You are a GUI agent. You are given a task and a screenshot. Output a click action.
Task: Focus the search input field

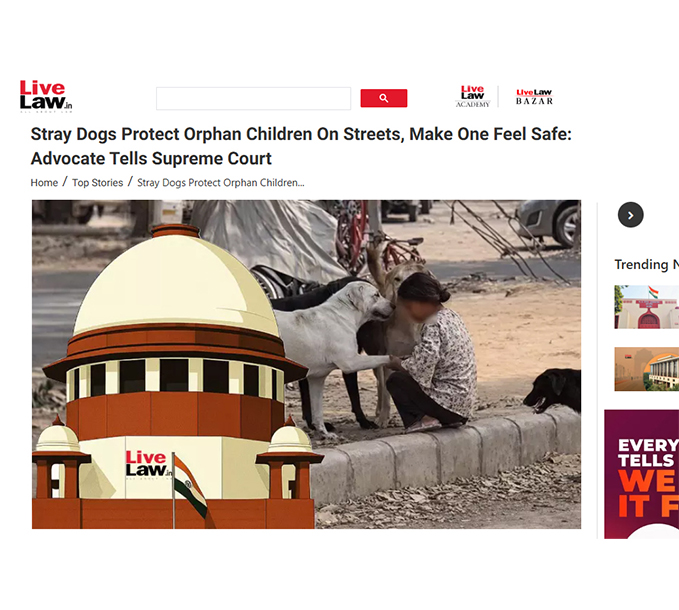pos(253,98)
